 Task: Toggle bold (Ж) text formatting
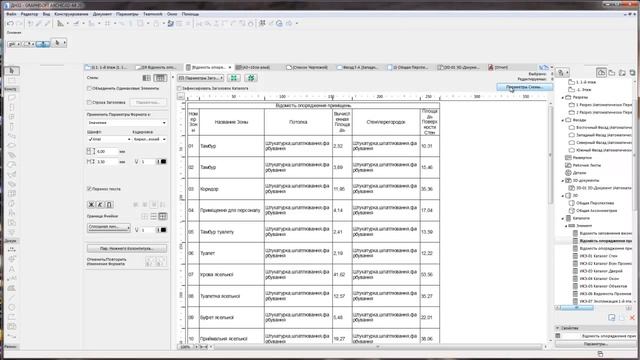tap(91, 204)
